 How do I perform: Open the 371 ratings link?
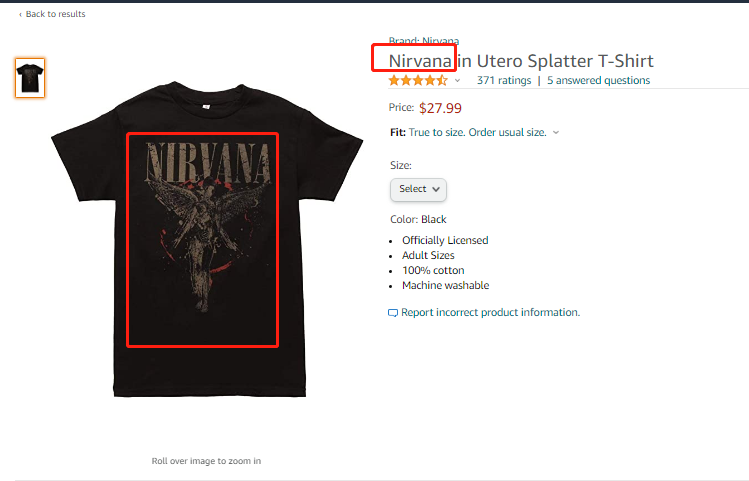503,80
